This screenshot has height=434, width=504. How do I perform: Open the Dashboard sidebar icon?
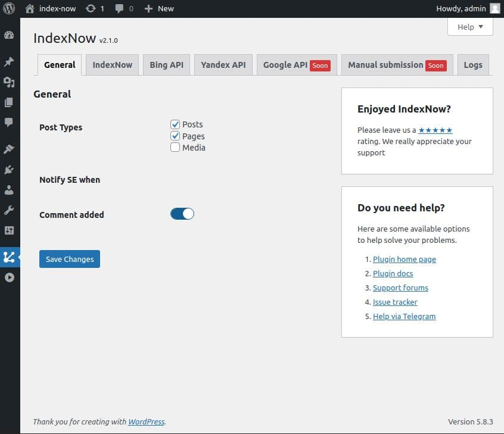(x=9, y=35)
